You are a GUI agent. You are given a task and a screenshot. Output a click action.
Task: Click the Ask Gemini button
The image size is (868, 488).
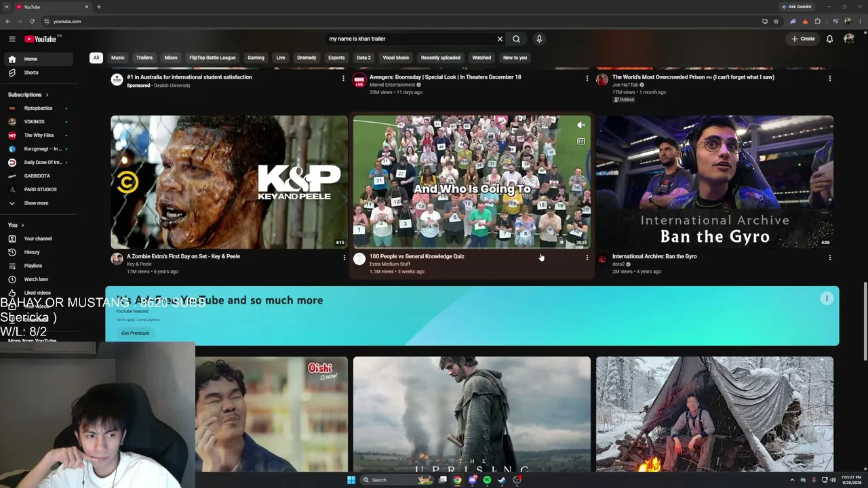click(x=796, y=7)
